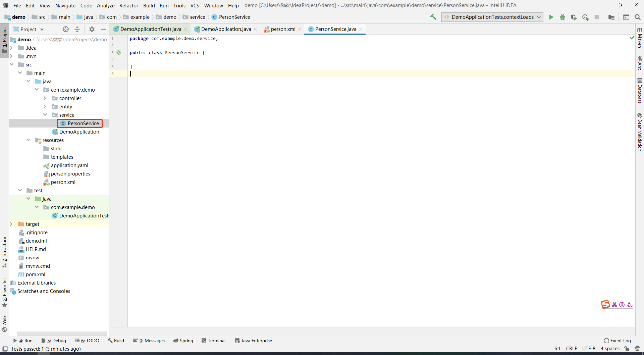644x355 pixels.
Task: Open the 6: TODO tool window
Action: coord(87,341)
